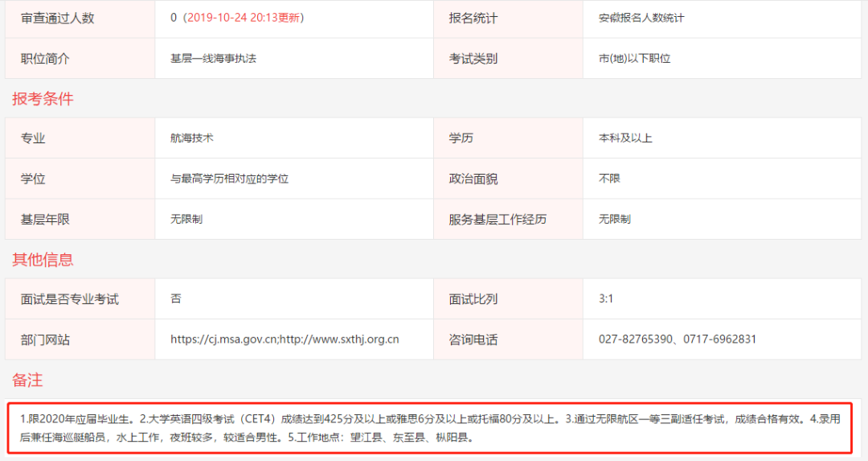
Task: Click the remark line mentioning 望江县、东至县、枞阳县
Action: pyautogui.click(x=247, y=437)
